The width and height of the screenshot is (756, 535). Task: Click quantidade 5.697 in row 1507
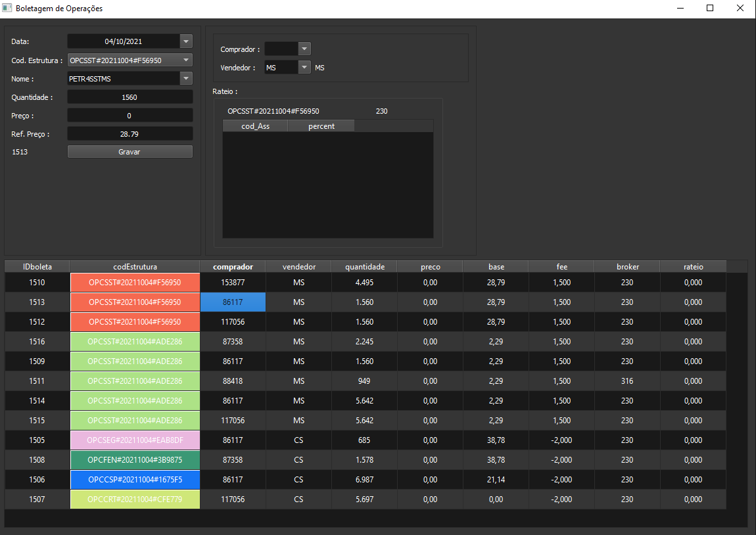pyautogui.click(x=364, y=500)
